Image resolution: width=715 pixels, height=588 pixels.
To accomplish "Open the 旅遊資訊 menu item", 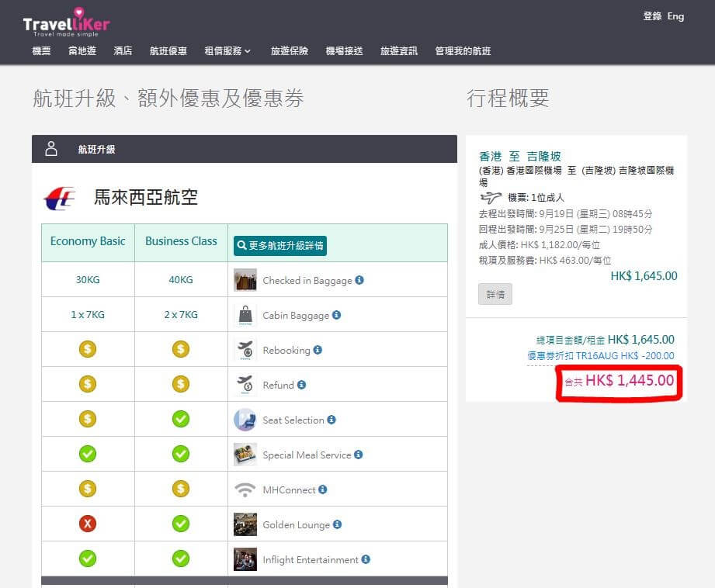I will [x=399, y=51].
